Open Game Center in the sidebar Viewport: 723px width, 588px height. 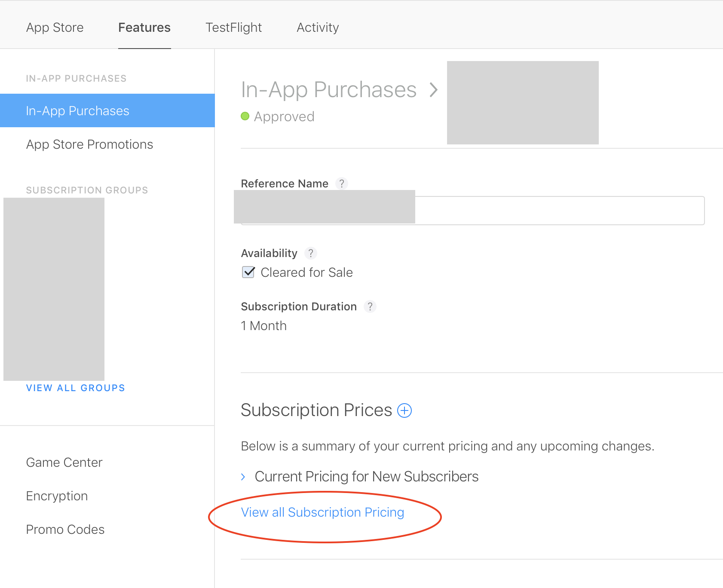click(64, 462)
